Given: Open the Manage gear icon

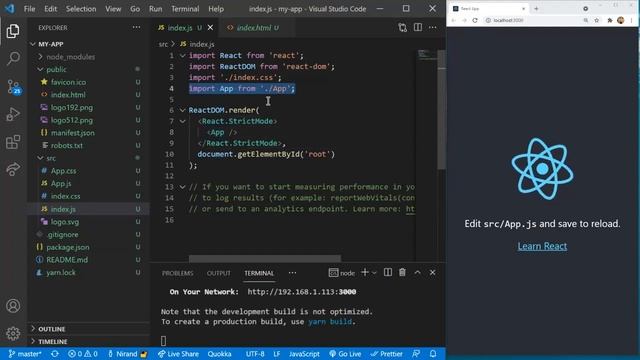Looking at the screenshot, I should pos(13,333).
